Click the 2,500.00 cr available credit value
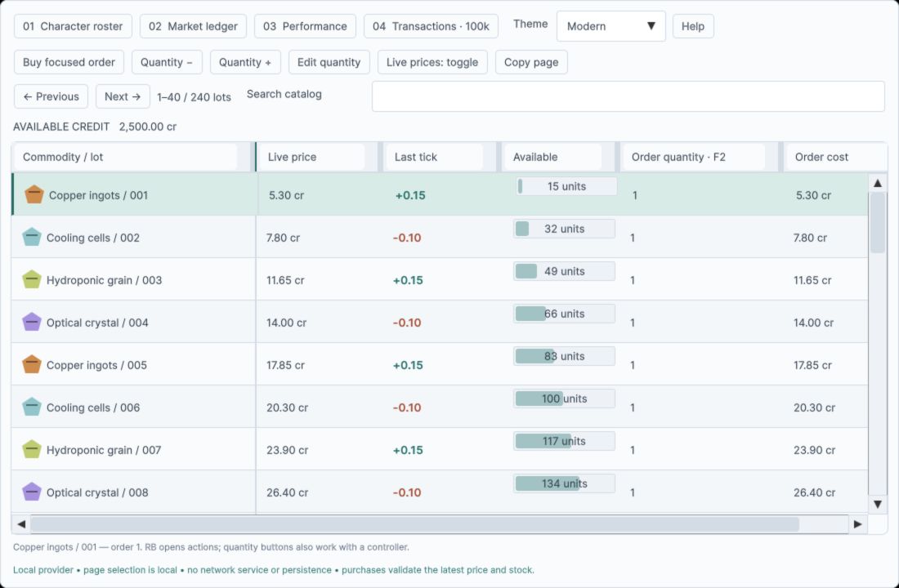The height and width of the screenshot is (588, 899). 148,127
